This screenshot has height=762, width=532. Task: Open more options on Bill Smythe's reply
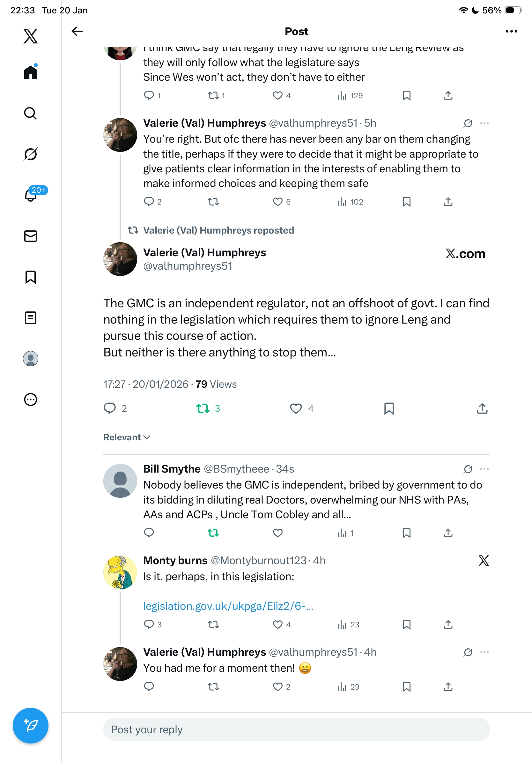tap(484, 469)
